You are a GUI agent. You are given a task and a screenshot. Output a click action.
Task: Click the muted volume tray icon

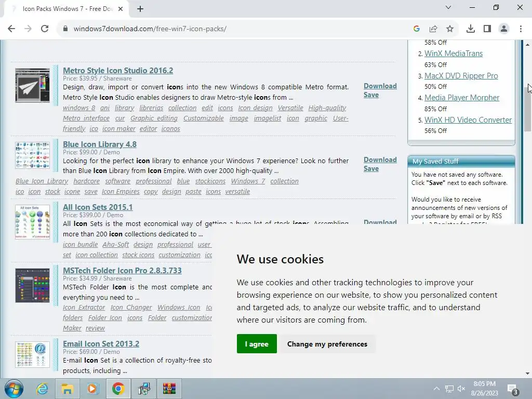point(461,389)
